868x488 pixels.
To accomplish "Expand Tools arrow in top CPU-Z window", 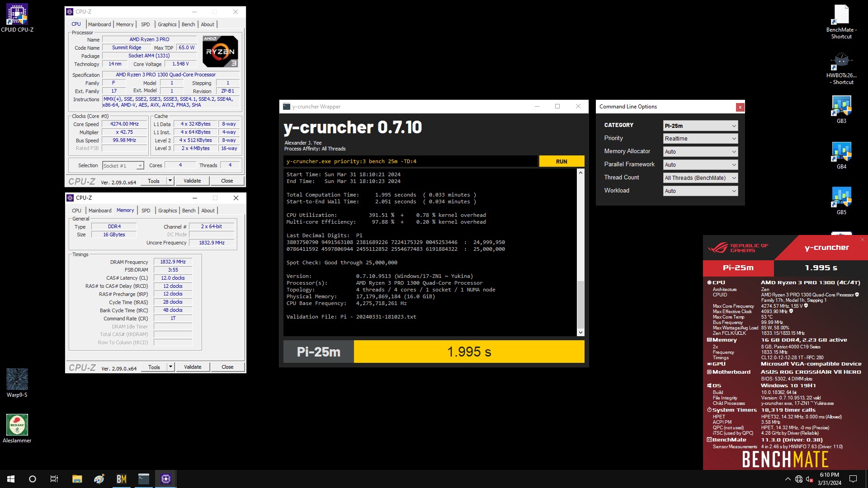I will [170, 181].
